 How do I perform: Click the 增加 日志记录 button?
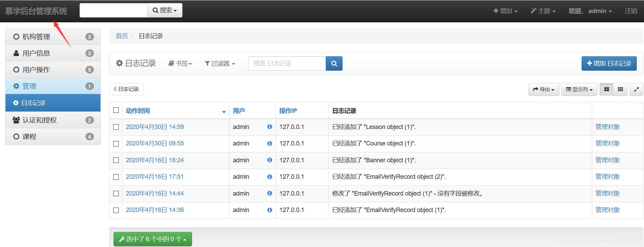click(609, 63)
